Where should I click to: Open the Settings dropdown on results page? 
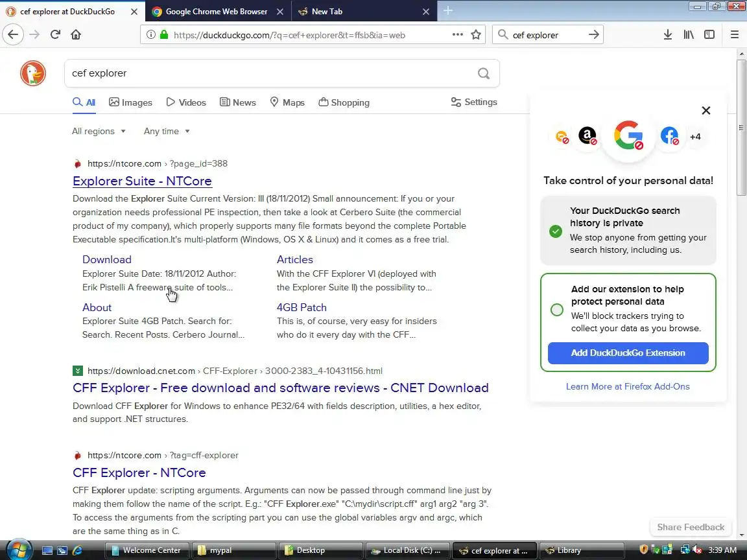click(474, 102)
